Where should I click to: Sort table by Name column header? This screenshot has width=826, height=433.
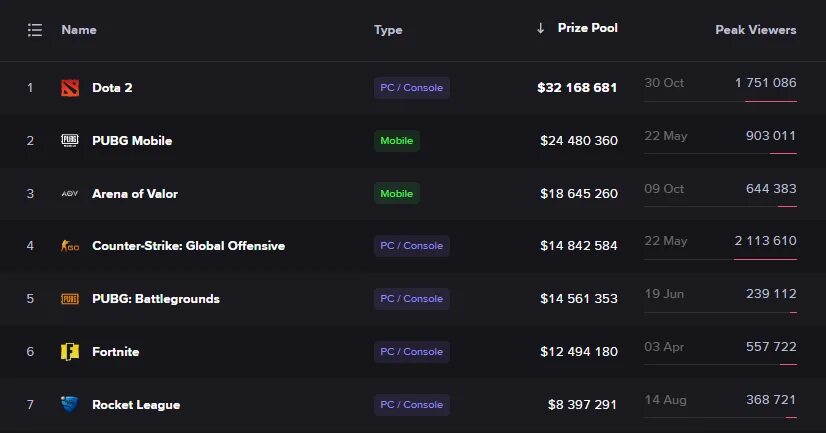[x=79, y=30]
